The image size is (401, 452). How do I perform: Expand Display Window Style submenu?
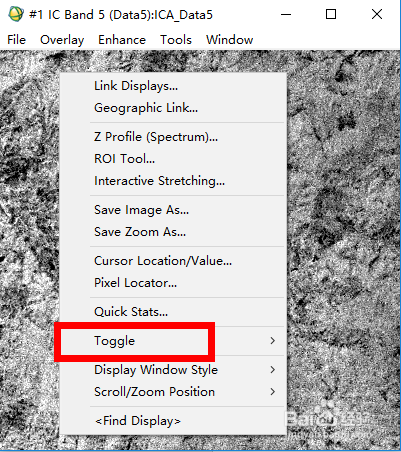click(x=173, y=370)
